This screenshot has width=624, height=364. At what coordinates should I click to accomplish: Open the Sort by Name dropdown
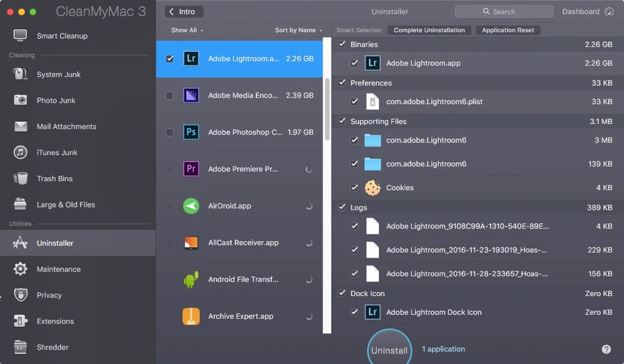[x=298, y=30]
